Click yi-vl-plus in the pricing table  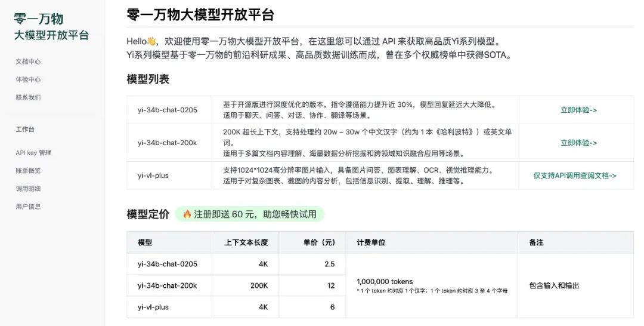coord(153,307)
